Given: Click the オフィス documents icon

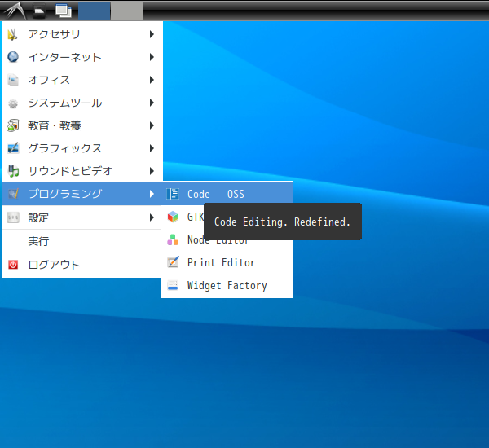Looking at the screenshot, I should (13, 80).
